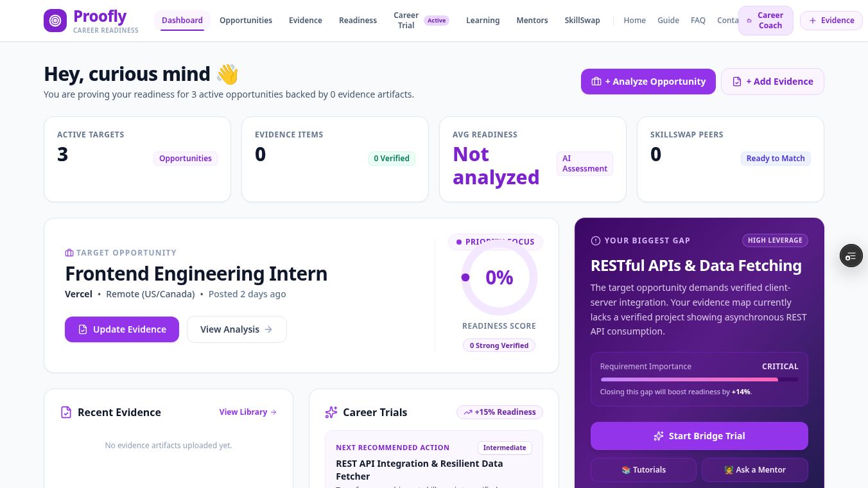Image resolution: width=868 pixels, height=488 pixels.
Task: Click the Home link
Action: point(635,21)
